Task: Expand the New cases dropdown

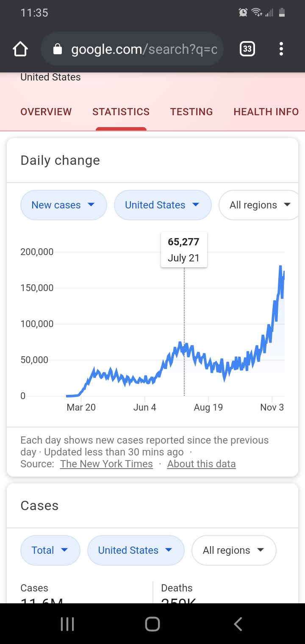Action: pyautogui.click(x=64, y=205)
